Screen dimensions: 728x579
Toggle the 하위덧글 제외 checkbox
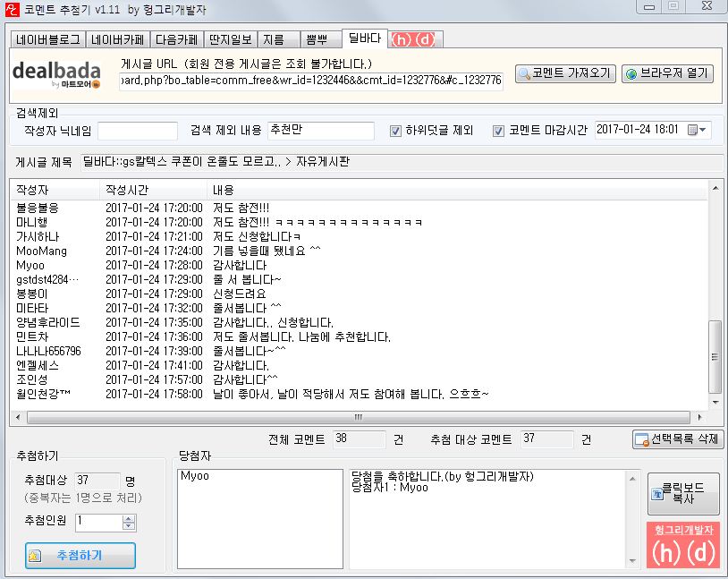pyautogui.click(x=395, y=131)
